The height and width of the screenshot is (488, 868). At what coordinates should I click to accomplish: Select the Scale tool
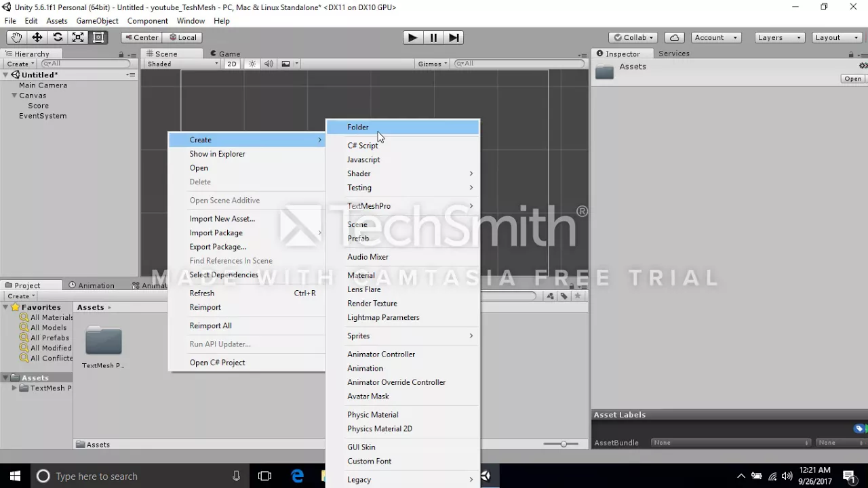78,37
